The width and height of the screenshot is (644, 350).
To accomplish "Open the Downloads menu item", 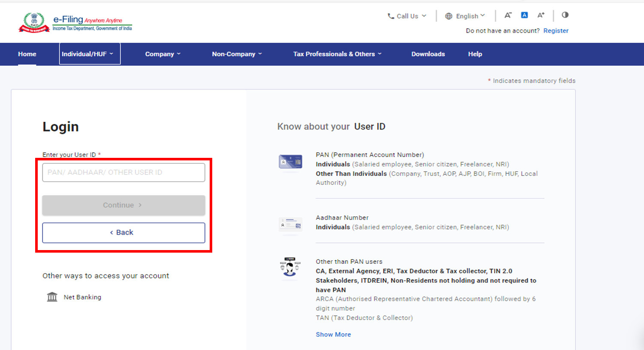I will 428,54.
